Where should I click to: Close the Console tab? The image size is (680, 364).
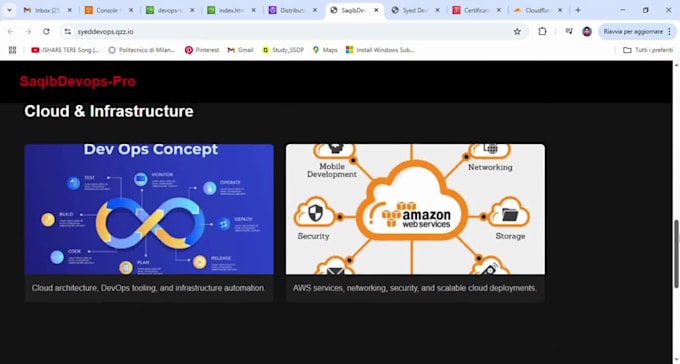131,10
